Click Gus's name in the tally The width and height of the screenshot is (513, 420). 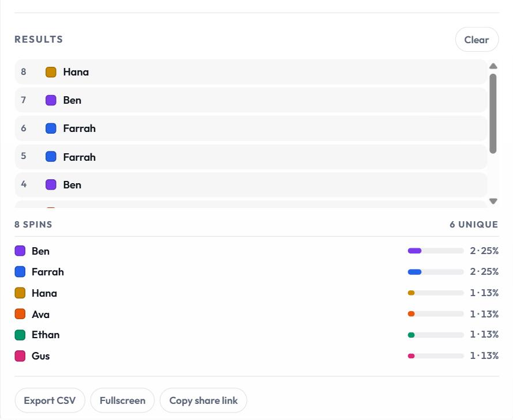40,356
